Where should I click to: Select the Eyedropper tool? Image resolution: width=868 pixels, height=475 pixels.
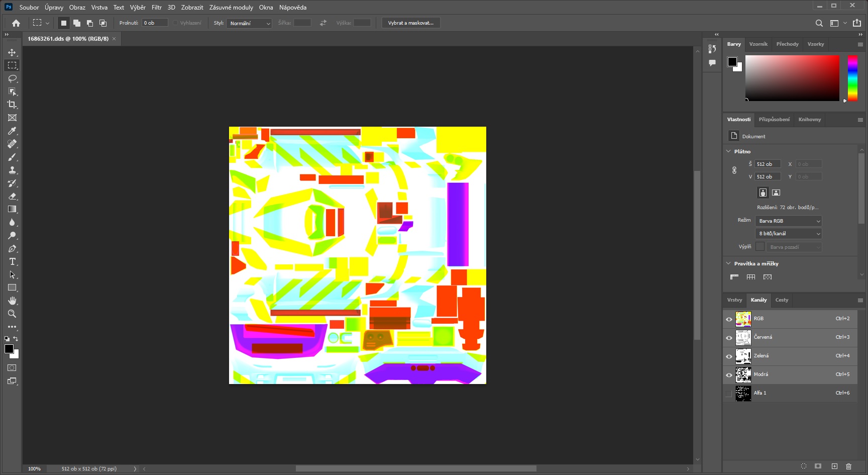tap(12, 131)
